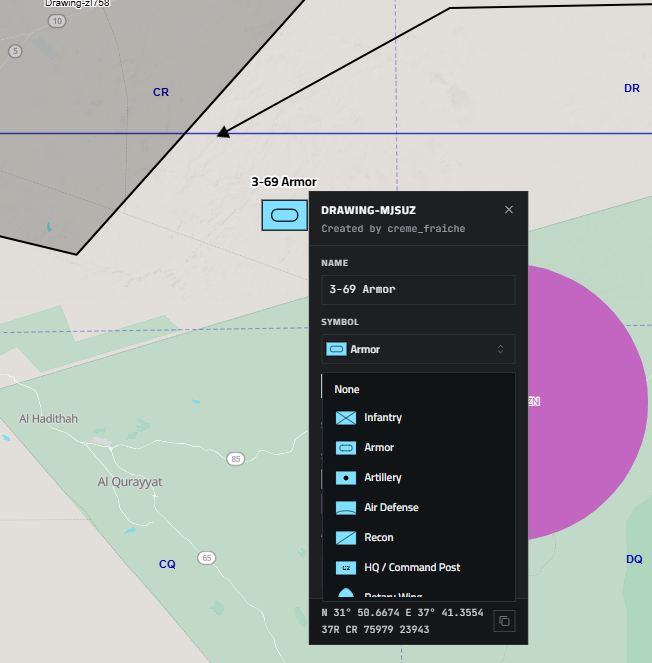Click the Air Defense arc icon
652x663 pixels.
pos(346,508)
